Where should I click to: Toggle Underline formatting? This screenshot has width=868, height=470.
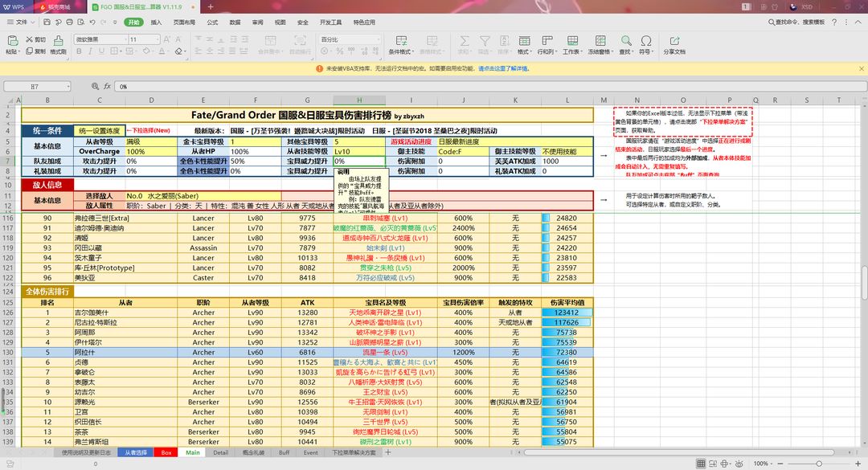click(101, 51)
